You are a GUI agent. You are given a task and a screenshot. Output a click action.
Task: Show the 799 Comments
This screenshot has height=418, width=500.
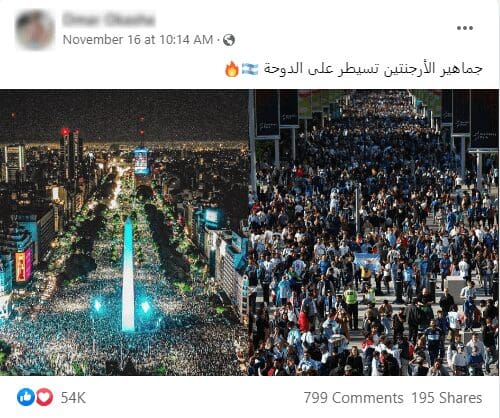(x=353, y=398)
